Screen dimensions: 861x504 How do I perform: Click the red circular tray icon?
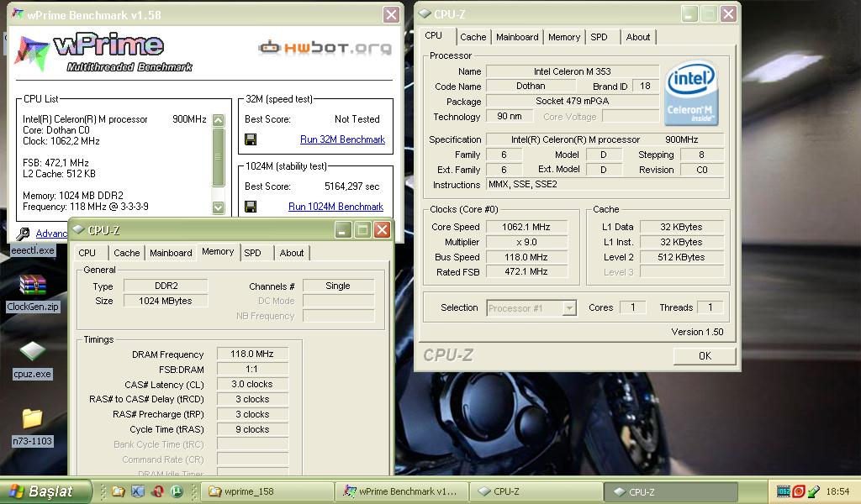(x=799, y=491)
